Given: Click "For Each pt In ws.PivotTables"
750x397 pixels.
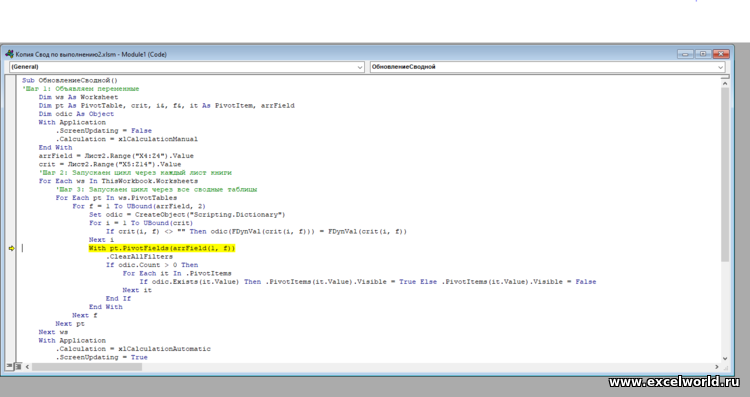Looking at the screenshot, I should 116,198.
